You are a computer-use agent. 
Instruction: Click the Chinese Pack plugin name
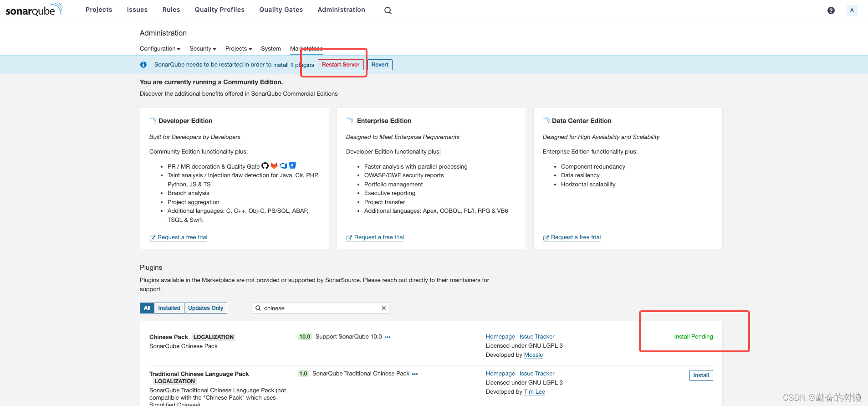point(168,337)
